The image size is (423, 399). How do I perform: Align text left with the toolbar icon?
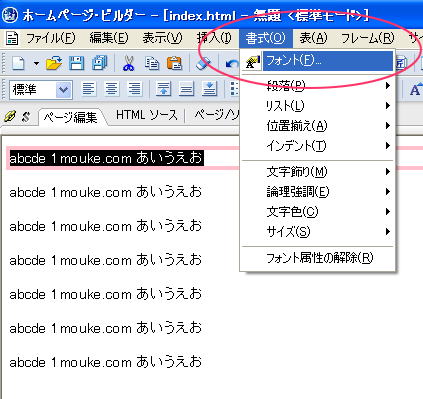pos(89,89)
